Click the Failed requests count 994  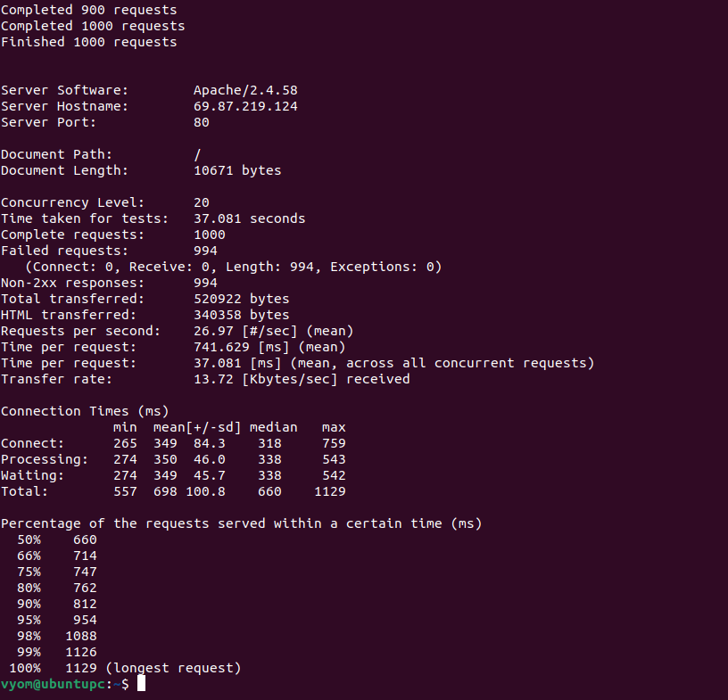point(205,251)
